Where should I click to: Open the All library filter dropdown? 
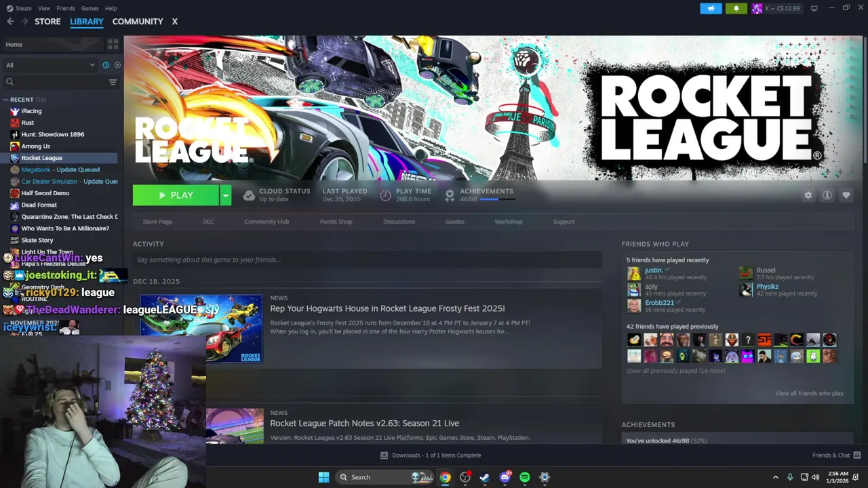click(50, 65)
